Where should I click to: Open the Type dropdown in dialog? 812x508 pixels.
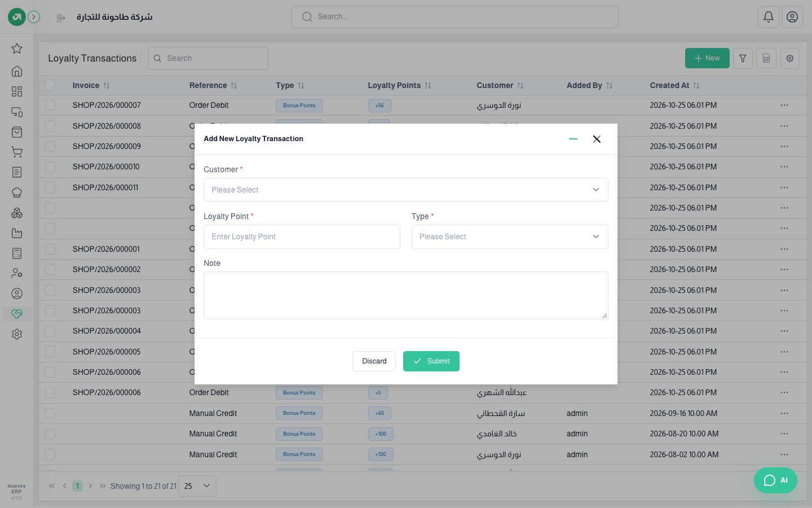pyautogui.click(x=510, y=237)
